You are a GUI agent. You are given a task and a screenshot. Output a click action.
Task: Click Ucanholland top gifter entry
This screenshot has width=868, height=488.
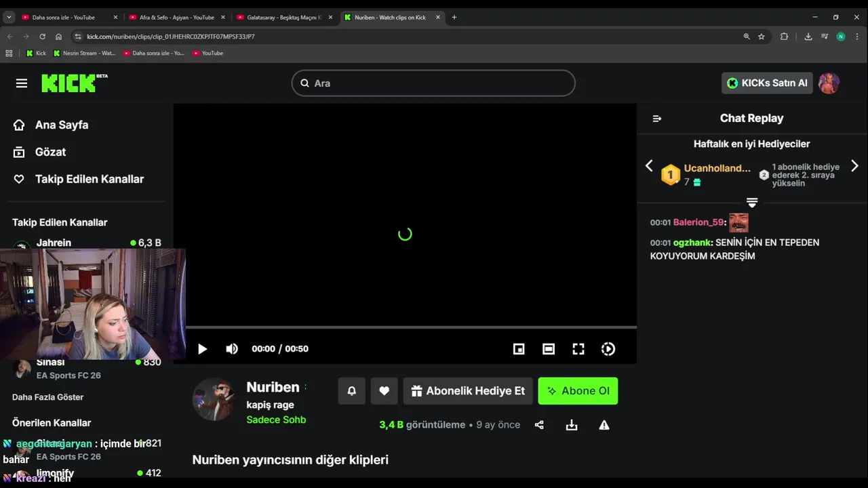pyautogui.click(x=707, y=175)
